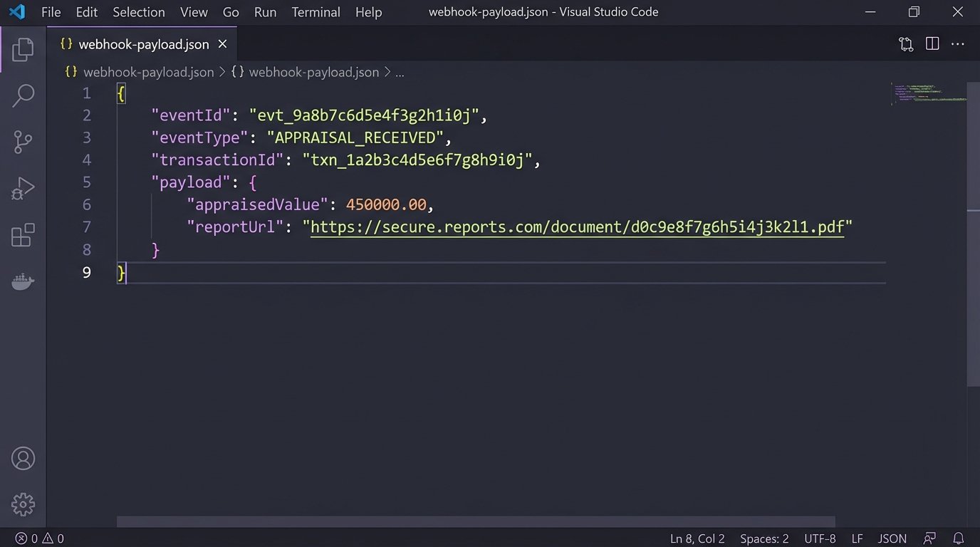Split the editor into two panes
The width and height of the screenshot is (980, 547).
tap(932, 43)
